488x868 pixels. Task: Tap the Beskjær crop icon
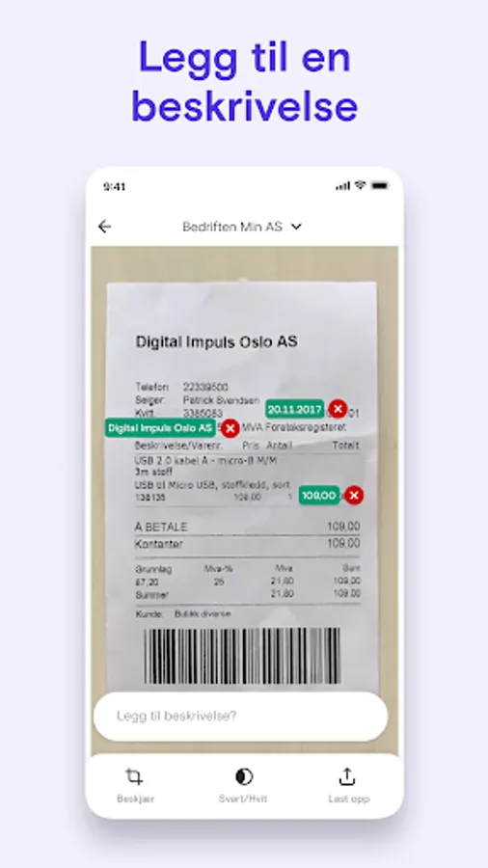click(x=134, y=776)
